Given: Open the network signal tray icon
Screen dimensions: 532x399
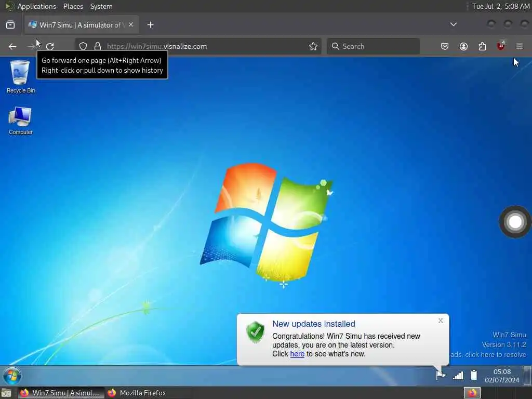Looking at the screenshot, I should pyautogui.click(x=458, y=375).
